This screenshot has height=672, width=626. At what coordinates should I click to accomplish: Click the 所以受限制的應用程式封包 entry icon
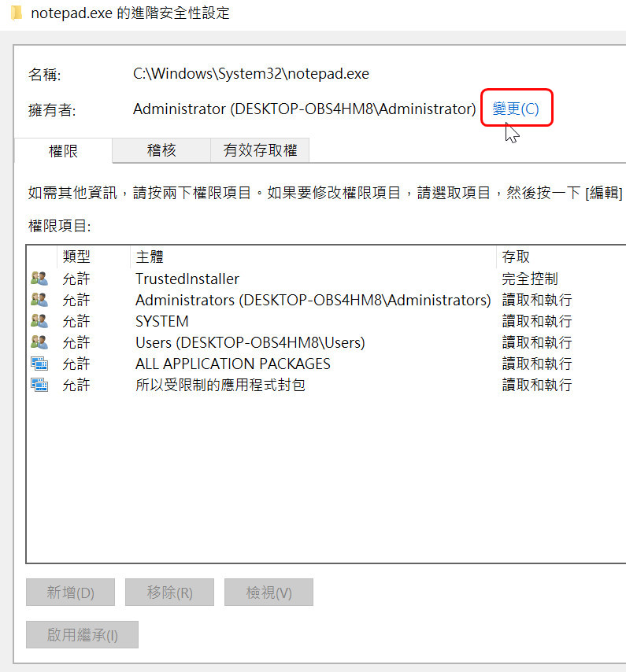click(39, 385)
